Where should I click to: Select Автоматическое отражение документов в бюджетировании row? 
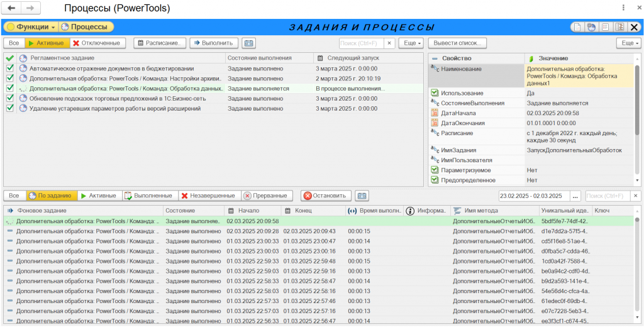[x=214, y=69]
